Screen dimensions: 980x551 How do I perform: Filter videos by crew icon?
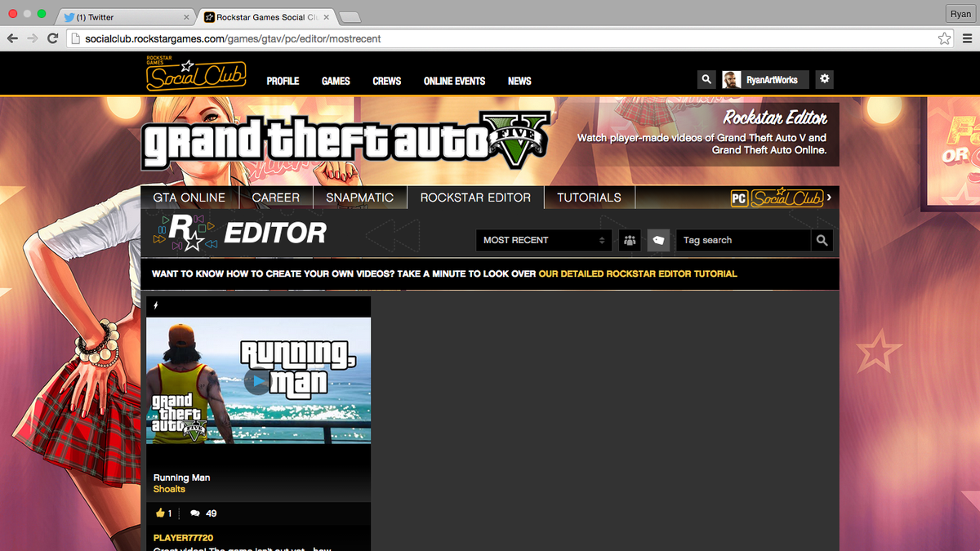tap(658, 240)
